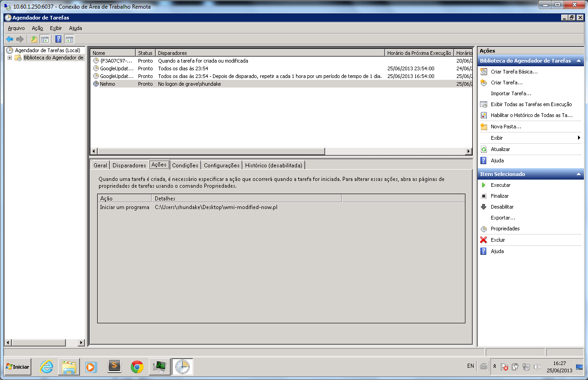Click the Detalhes column header
The height and width of the screenshot is (380, 588).
coord(247,198)
